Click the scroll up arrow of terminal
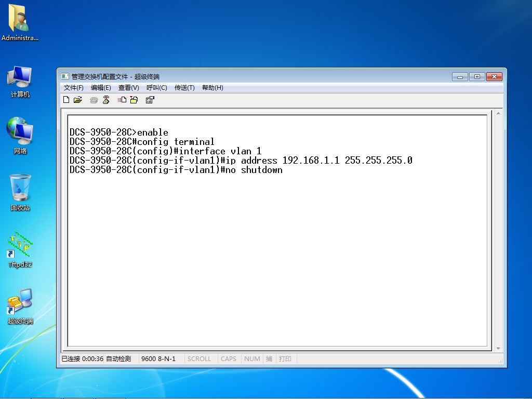 pos(498,113)
